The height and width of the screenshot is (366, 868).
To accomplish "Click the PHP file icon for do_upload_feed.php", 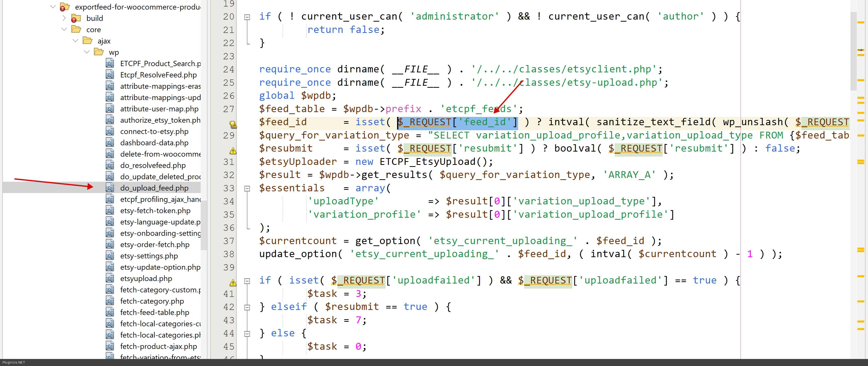I will click(x=110, y=188).
